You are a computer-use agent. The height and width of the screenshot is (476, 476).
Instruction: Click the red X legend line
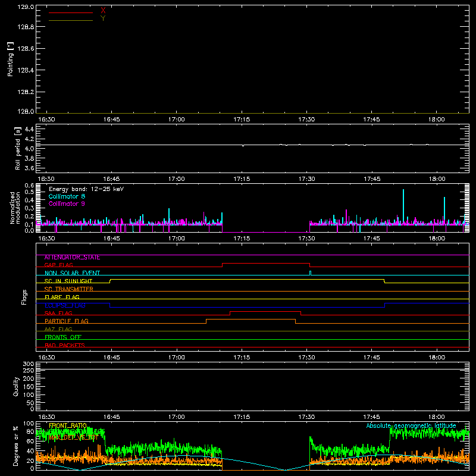click(71, 12)
